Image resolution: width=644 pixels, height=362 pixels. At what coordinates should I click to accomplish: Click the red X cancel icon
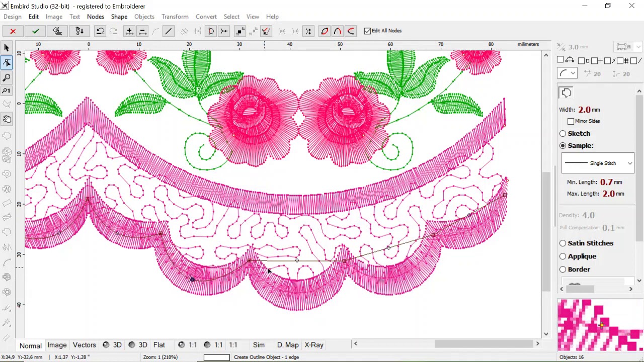[x=13, y=31]
